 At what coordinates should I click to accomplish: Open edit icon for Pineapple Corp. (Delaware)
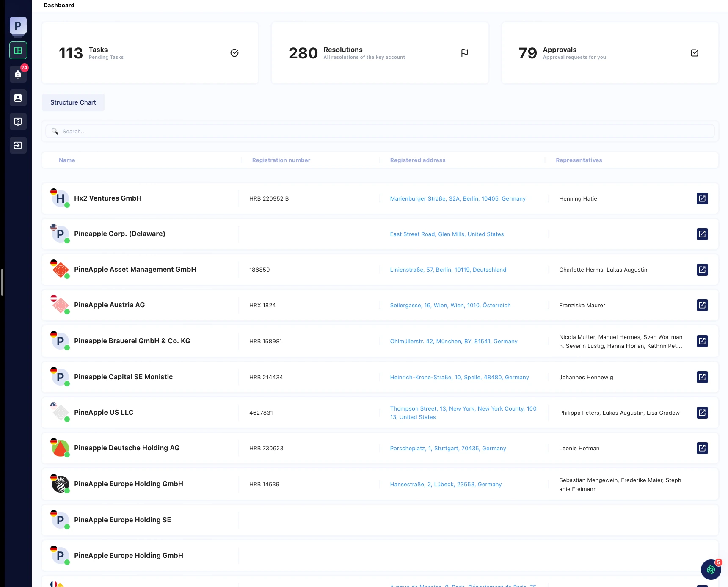702,234
